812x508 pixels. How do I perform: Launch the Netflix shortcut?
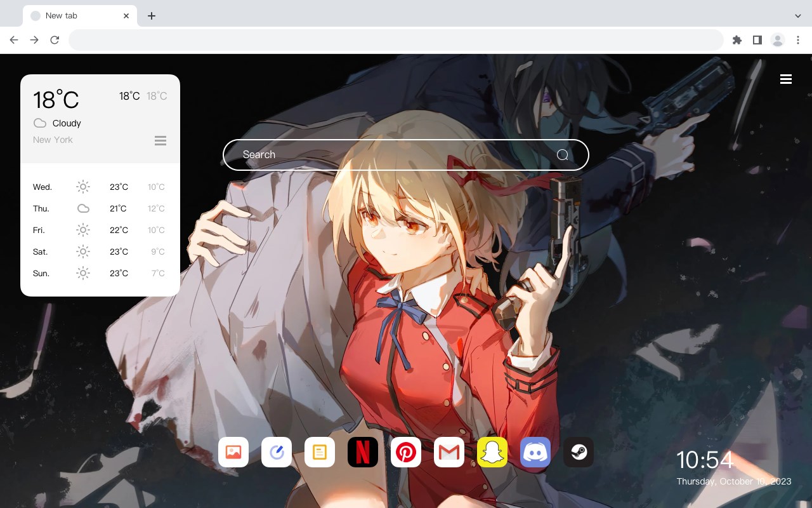coord(363,452)
